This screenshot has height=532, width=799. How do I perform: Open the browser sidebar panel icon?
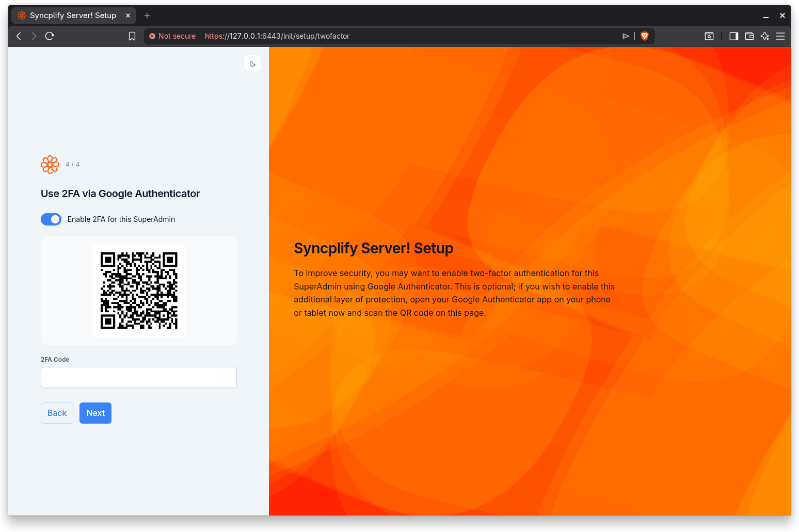point(733,36)
